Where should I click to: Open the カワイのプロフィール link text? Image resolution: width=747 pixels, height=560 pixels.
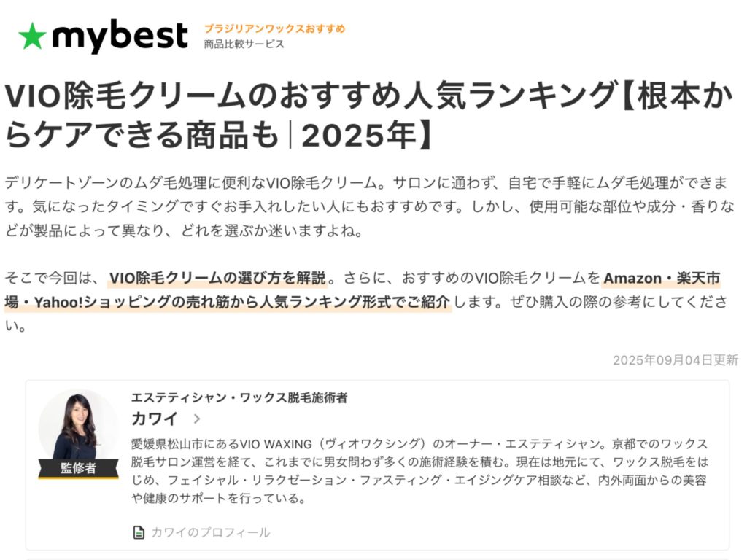(210, 532)
